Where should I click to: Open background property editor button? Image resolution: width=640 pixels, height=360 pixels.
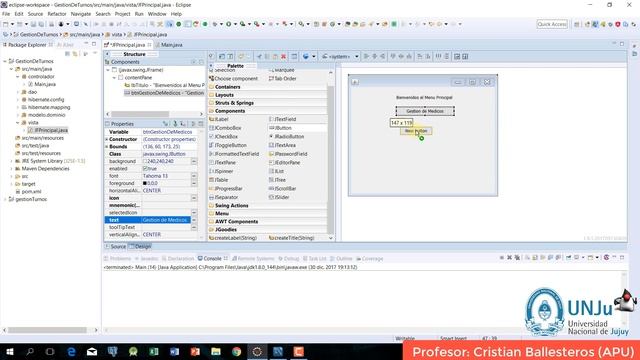tap(194, 161)
